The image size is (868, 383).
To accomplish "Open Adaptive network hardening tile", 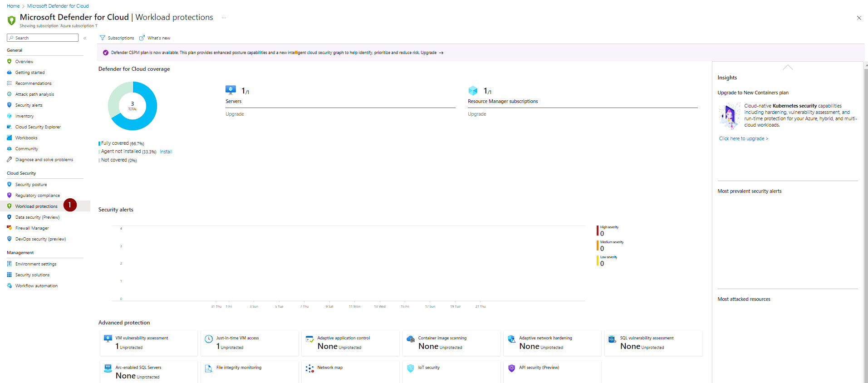I will click(x=553, y=343).
